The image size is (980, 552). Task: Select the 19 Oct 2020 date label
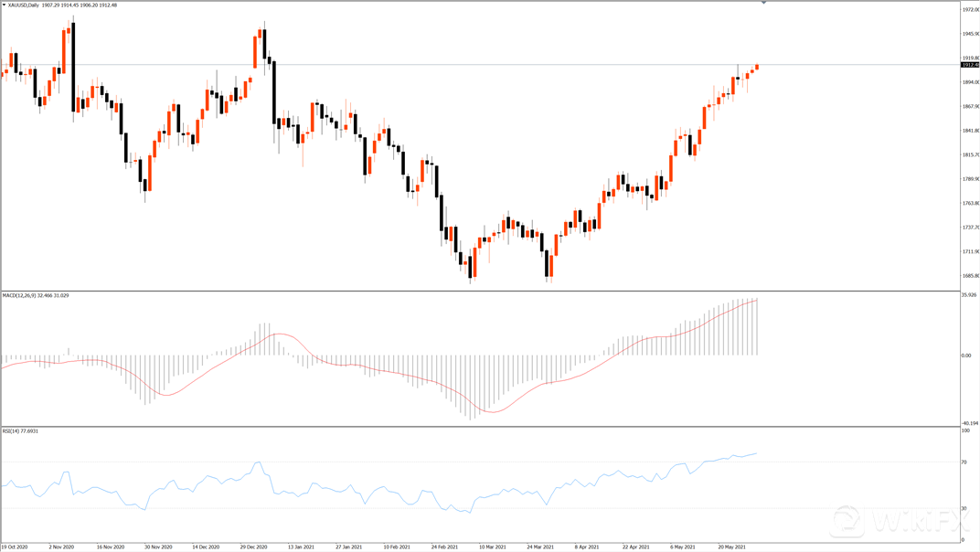(16, 547)
